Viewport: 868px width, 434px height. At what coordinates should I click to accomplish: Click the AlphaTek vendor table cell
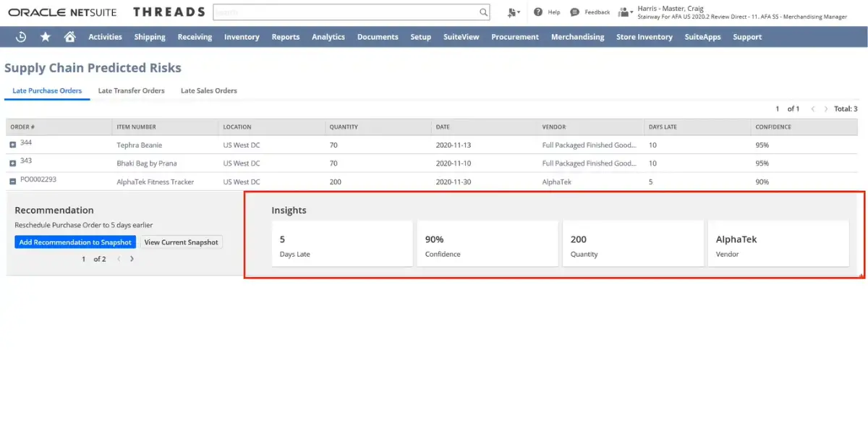(x=557, y=182)
